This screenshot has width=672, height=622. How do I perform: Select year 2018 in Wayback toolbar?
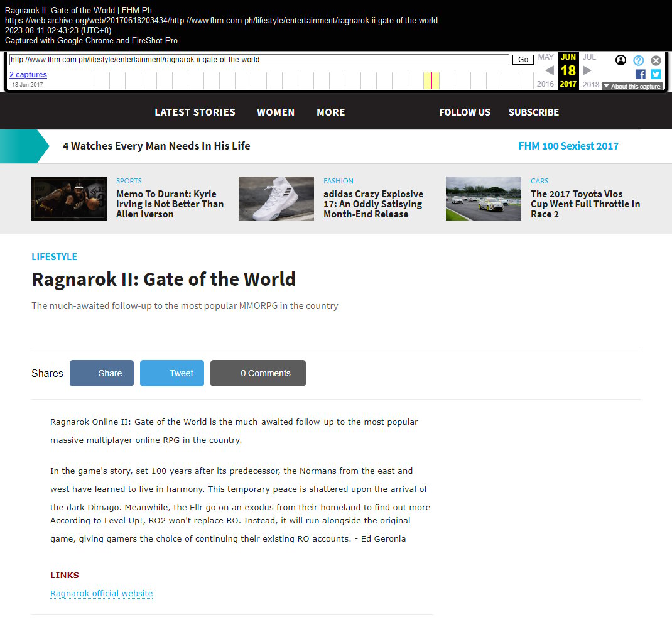[x=591, y=84]
